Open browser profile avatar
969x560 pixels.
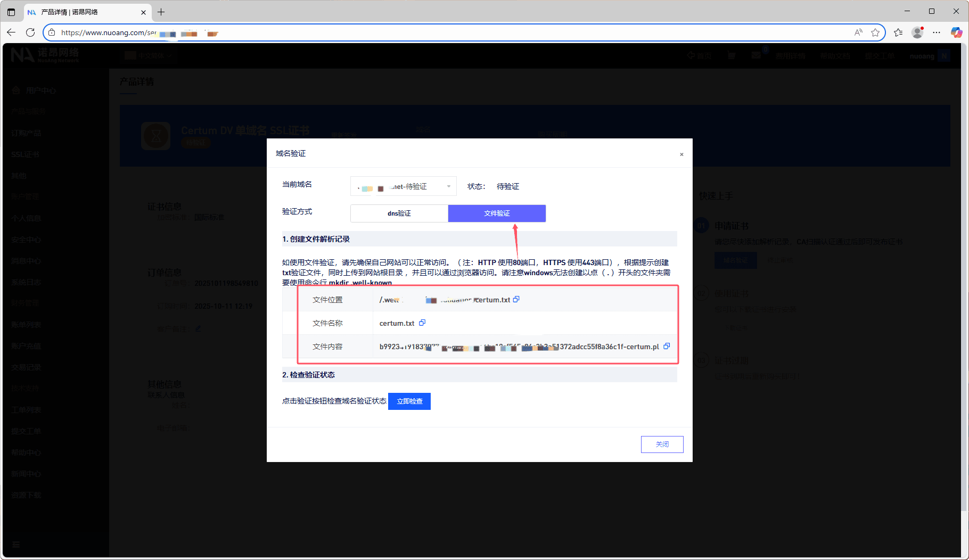click(917, 32)
